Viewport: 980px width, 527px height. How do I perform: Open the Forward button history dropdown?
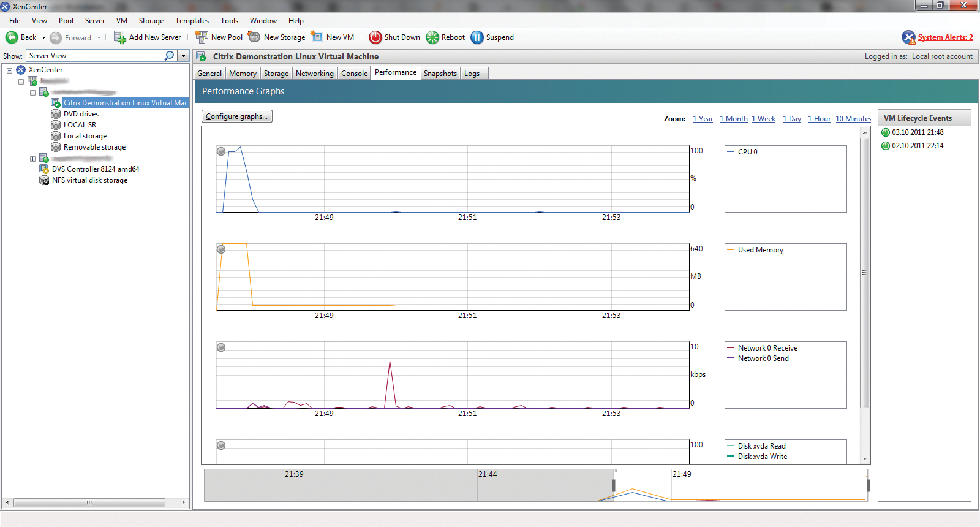point(99,38)
